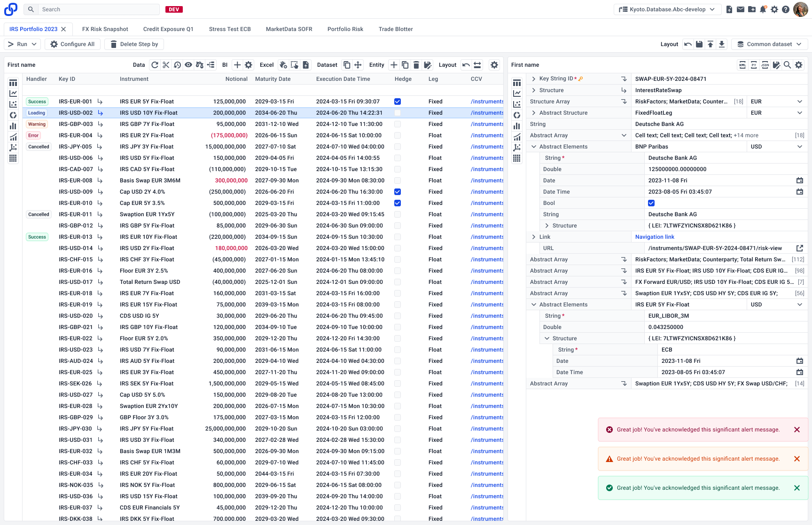
Task: Click the Dataset copy icon
Action: tap(347, 65)
